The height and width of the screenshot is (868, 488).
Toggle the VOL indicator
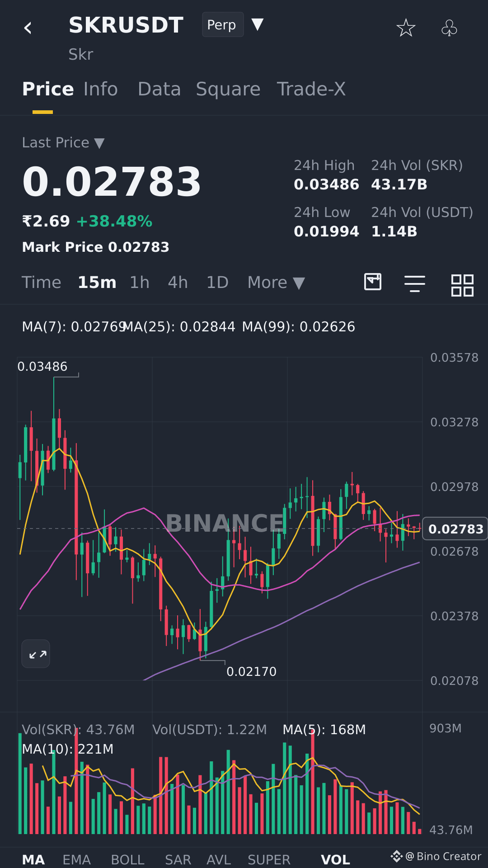[335, 859]
